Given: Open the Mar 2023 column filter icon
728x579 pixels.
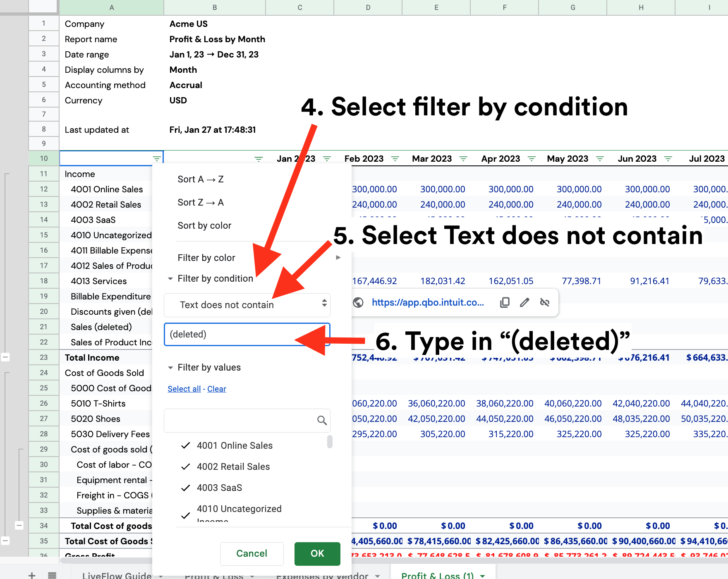Looking at the screenshot, I should pyautogui.click(x=463, y=159).
